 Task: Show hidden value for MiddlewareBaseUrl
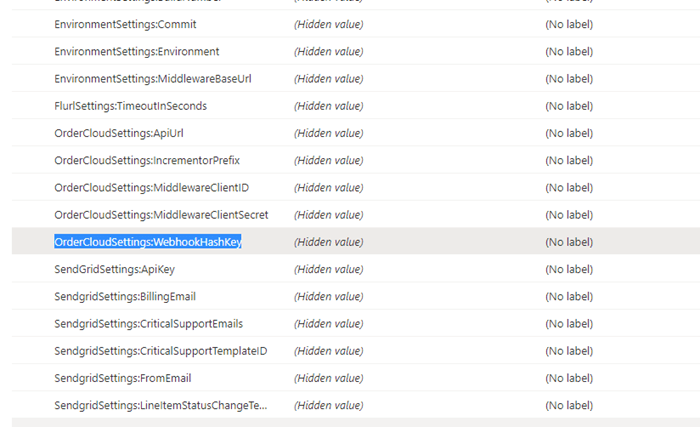pos(329,79)
